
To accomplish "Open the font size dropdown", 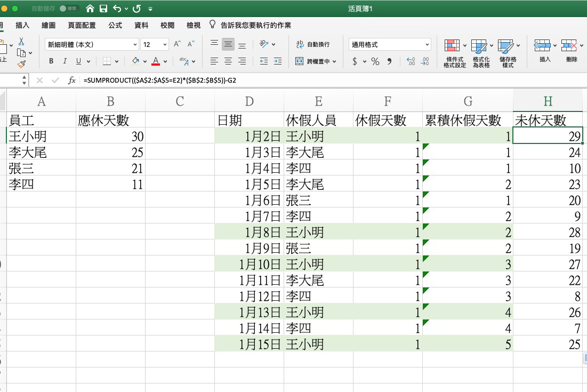I will [165, 45].
